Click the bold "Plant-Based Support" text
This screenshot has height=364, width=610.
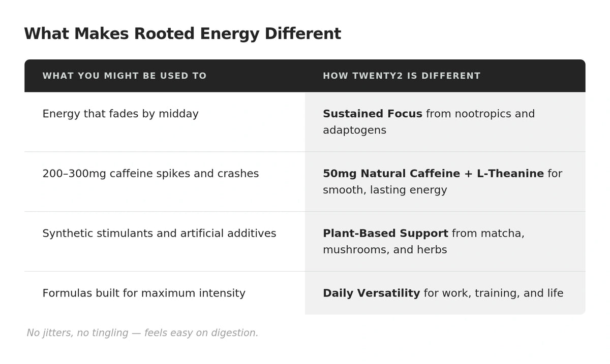point(385,234)
